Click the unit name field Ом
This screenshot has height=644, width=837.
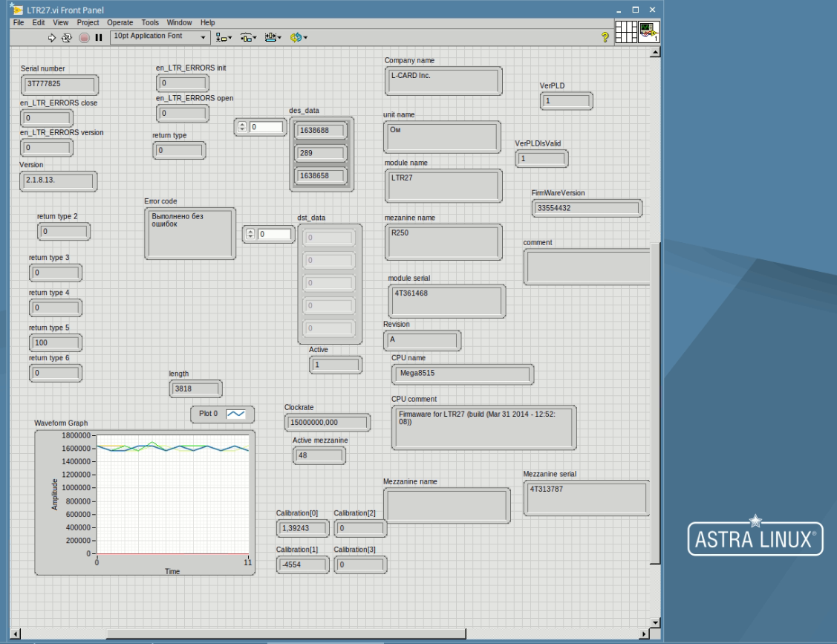pos(442,137)
